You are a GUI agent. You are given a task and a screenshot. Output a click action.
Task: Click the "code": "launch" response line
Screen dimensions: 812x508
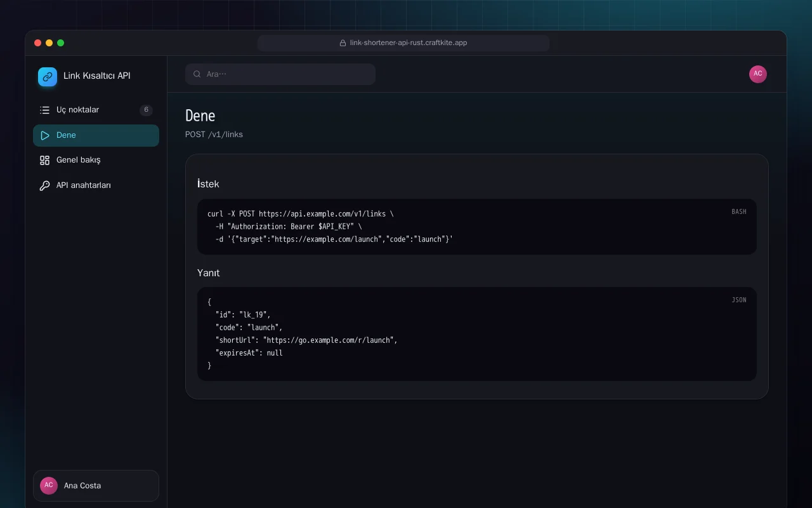(249, 328)
